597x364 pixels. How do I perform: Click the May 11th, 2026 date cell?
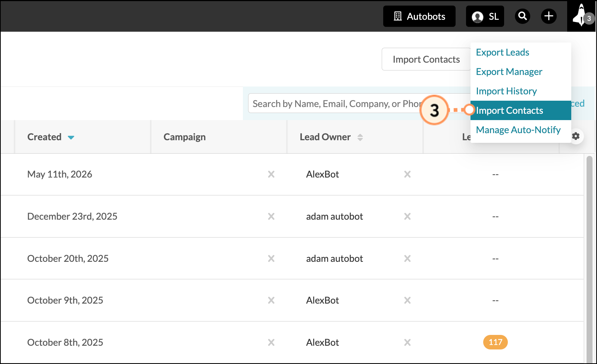tap(60, 174)
